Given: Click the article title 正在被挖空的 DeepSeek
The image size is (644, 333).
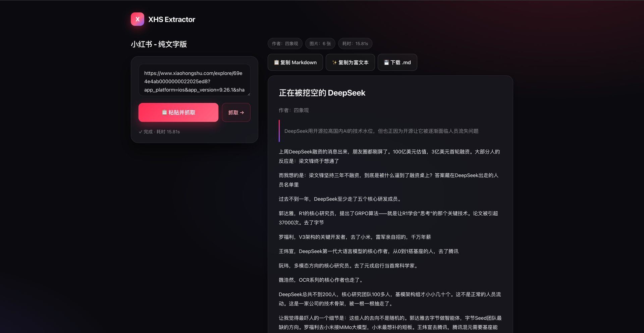Looking at the screenshot, I should click(x=322, y=93).
